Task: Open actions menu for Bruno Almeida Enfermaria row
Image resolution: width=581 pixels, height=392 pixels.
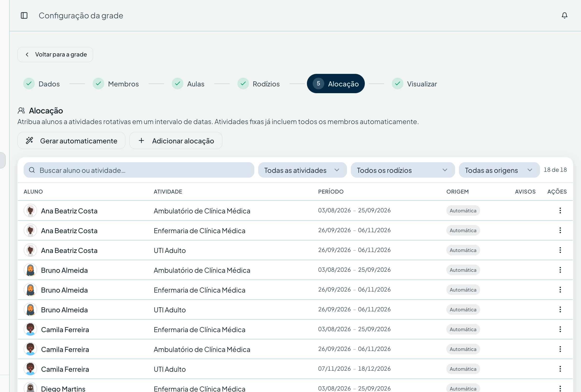Action: [x=560, y=289]
